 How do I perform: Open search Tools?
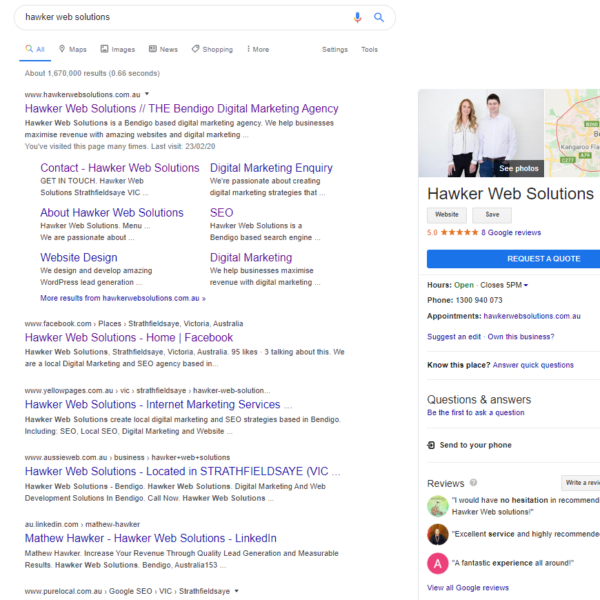pos(369,49)
